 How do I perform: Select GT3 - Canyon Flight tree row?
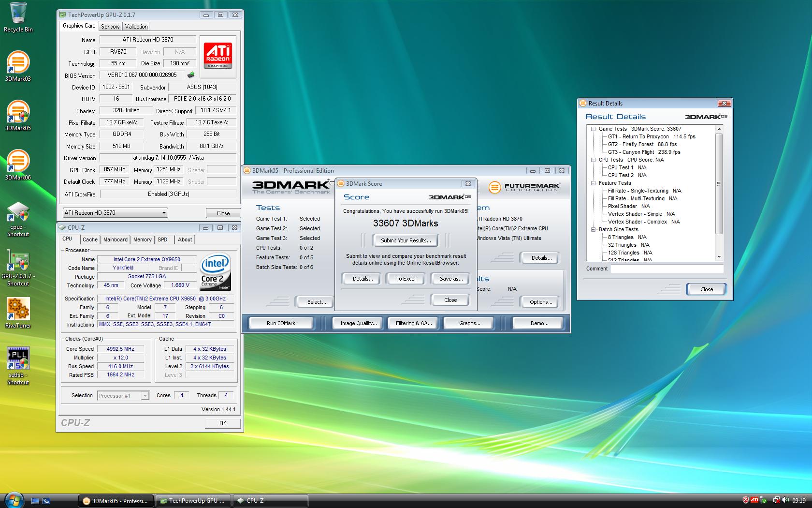(644, 152)
